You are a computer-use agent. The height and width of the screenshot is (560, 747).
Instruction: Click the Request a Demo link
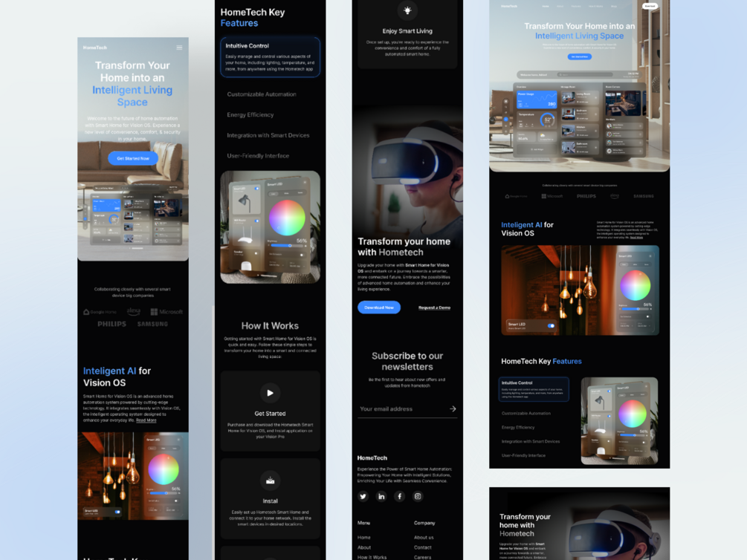pyautogui.click(x=434, y=307)
